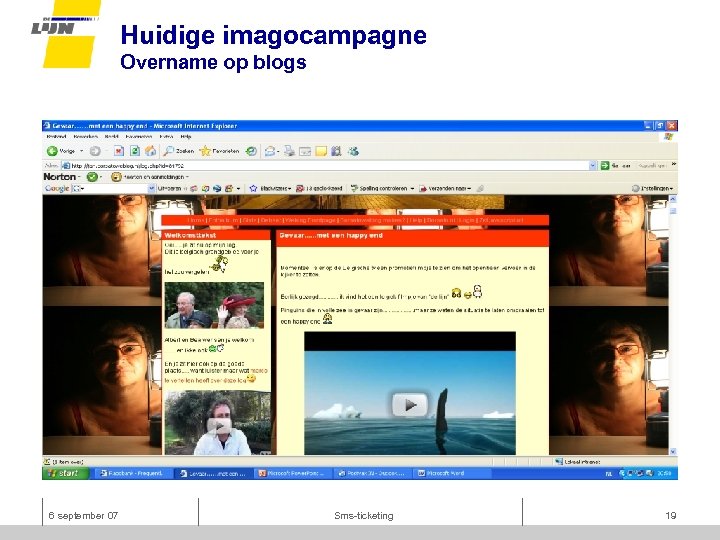
Task: Click the Windows flag logo throbber
Action: click(669, 137)
